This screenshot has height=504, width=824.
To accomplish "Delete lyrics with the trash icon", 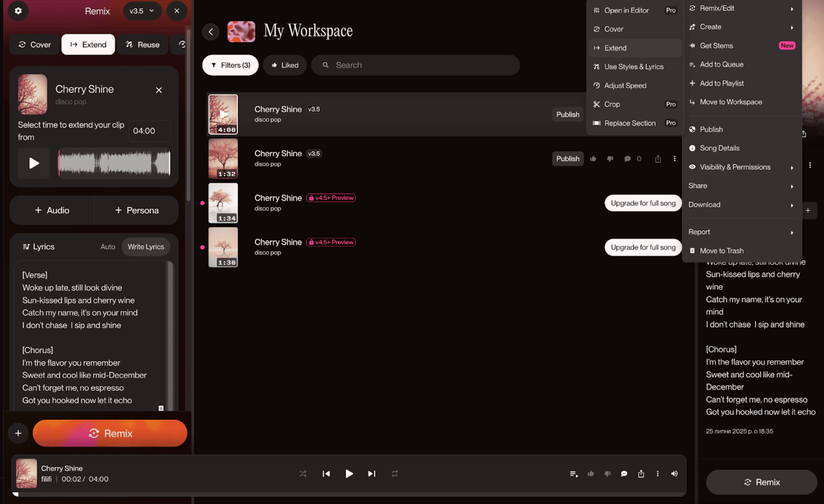I will pyautogui.click(x=161, y=408).
